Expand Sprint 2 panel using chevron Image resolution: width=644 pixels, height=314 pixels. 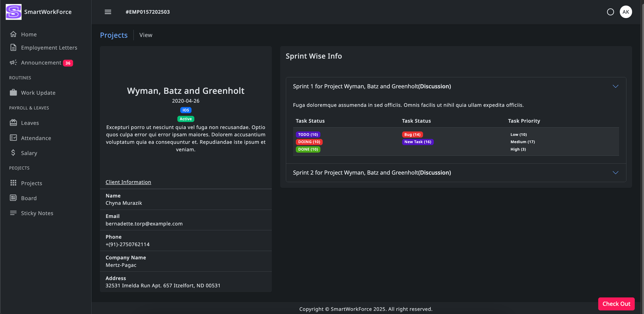point(615,173)
